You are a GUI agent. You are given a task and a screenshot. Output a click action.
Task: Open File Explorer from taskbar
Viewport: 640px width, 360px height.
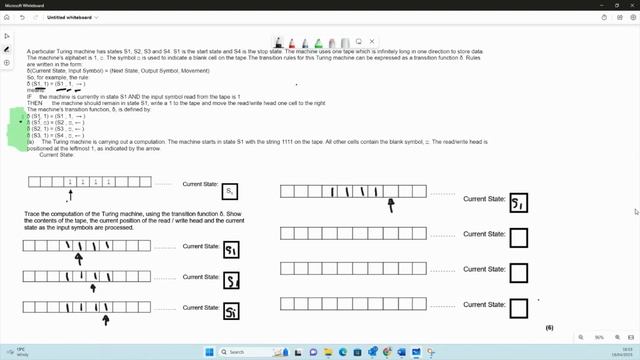tap(328, 352)
